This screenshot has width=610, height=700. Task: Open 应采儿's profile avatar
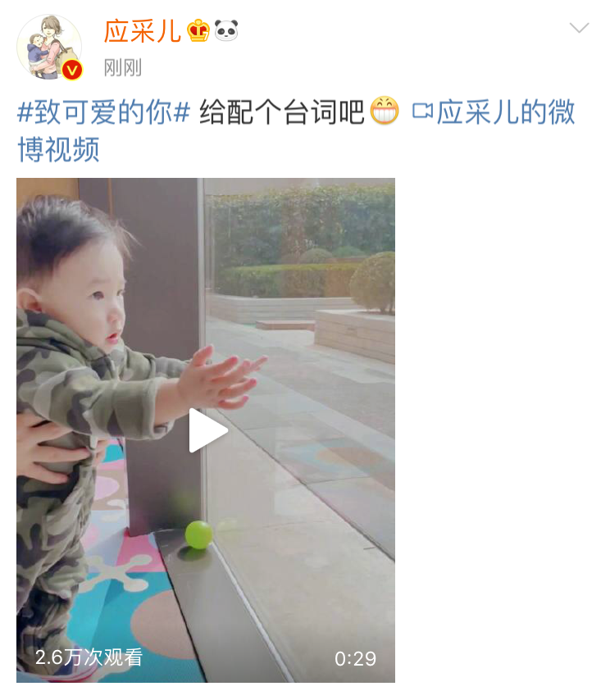tap(49, 47)
